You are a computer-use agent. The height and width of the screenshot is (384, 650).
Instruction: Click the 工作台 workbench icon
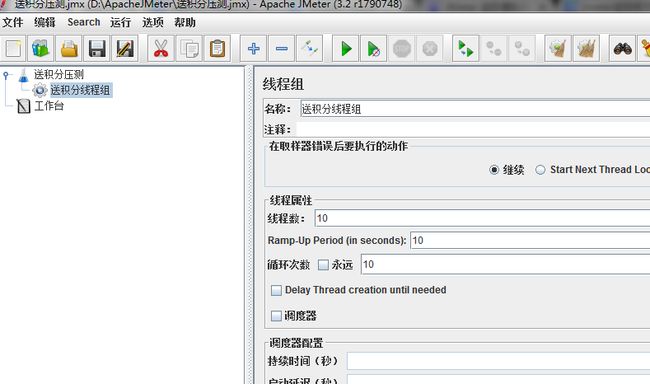point(24,106)
